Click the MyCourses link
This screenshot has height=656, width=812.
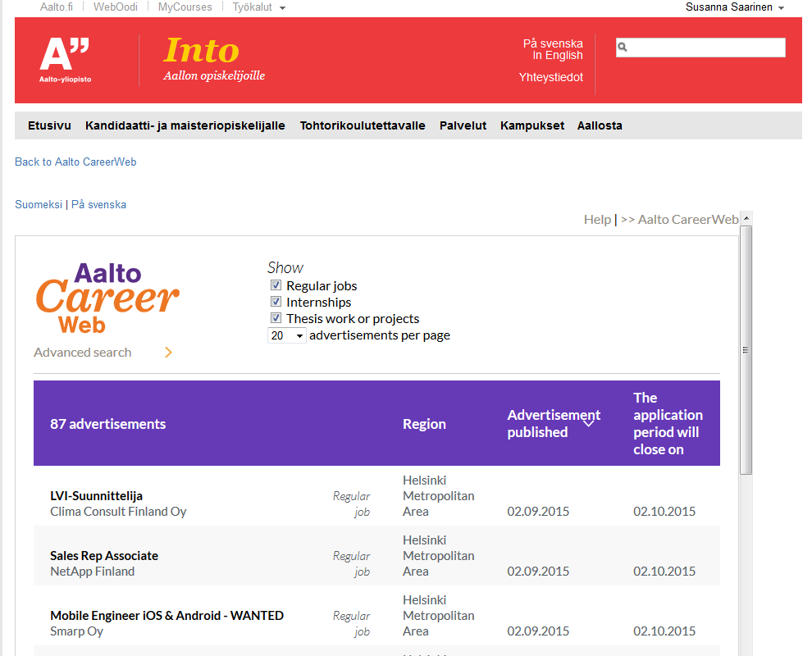[x=185, y=7]
